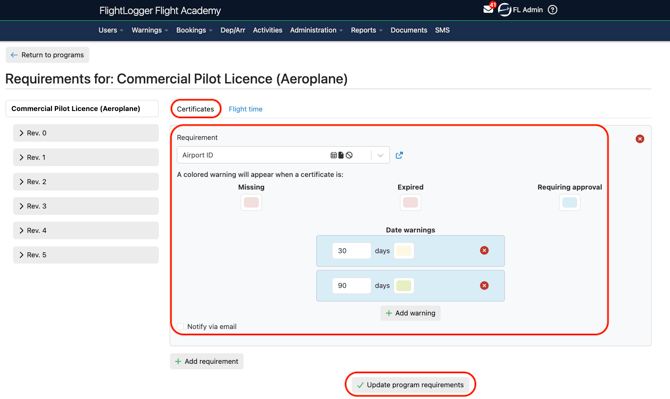The image size is (670, 399).
Task: Expand the Rev. 3 revision
Action: (86, 206)
